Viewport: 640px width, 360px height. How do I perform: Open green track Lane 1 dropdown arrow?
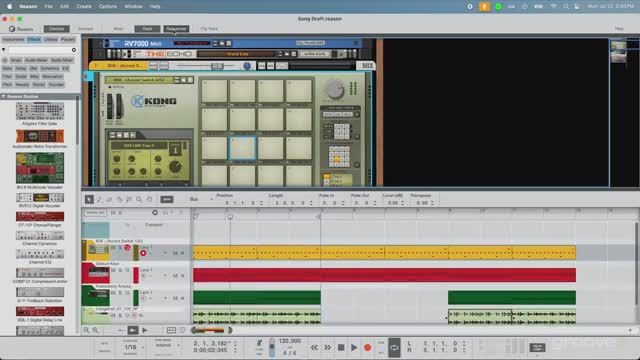(x=165, y=298)
